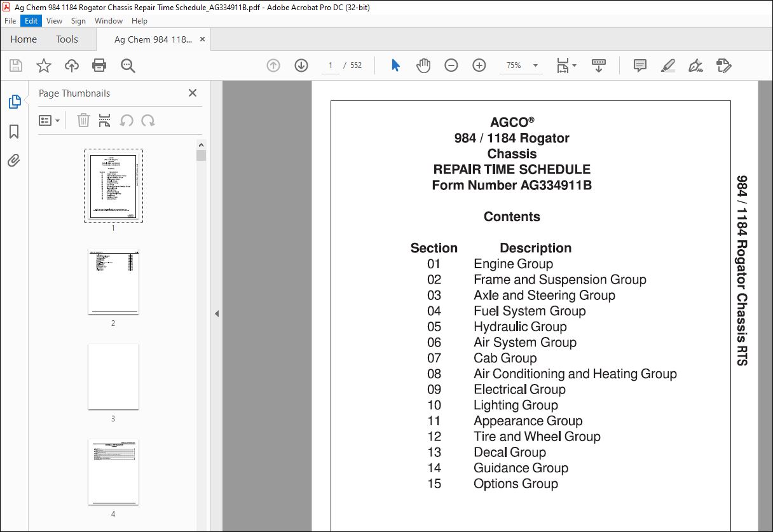Viewport: 773px width, 532px height.
Task: Select the Highlight text pen tool
Action: [667, 65]
